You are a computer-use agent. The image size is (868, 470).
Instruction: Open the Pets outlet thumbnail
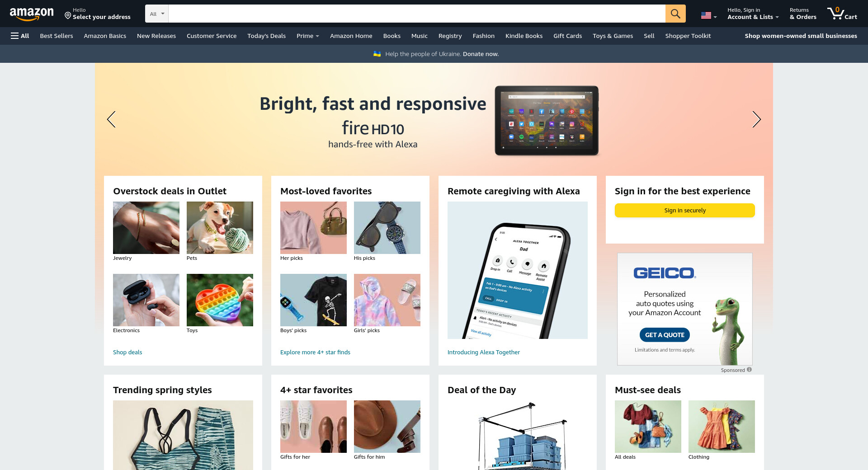220,228
